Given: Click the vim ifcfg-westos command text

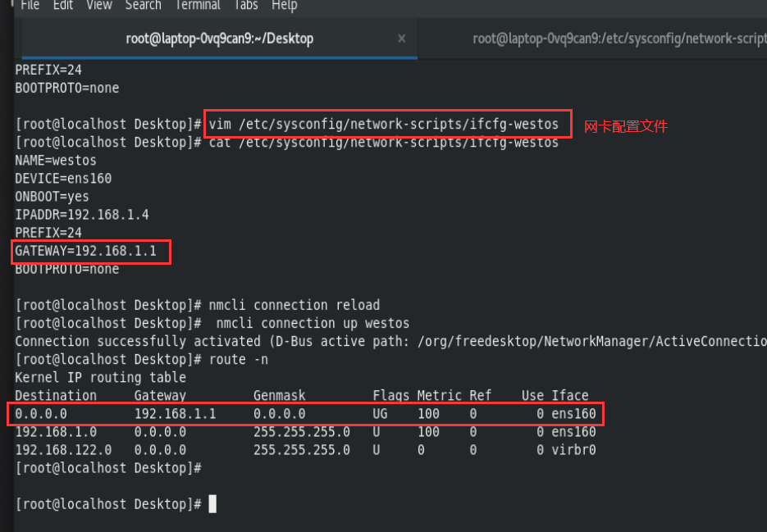Looking at the screenshot, I should pyautogui.click(x=384, y=125).
